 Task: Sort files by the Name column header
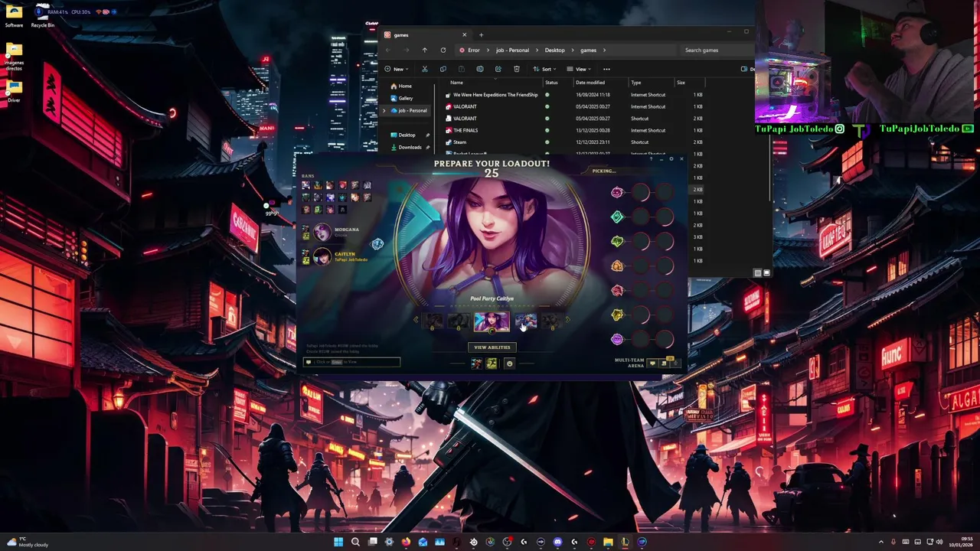click(456, 83)
